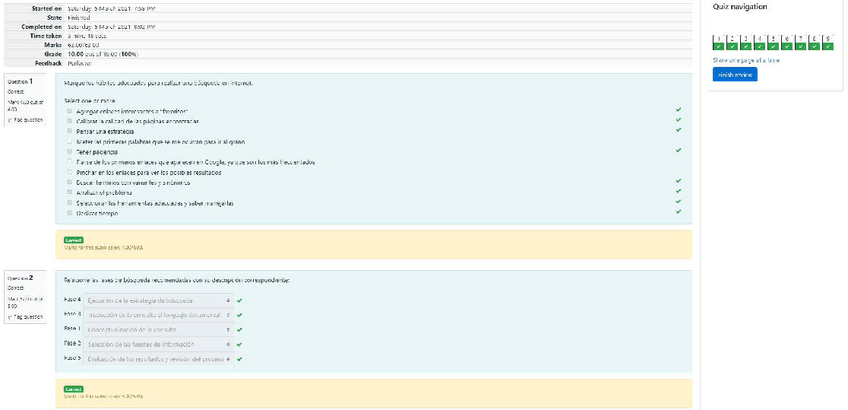This screenshot has height=410, width=848.
Task: Jump to question 3 in Quiz navigation
Action: 747,43
